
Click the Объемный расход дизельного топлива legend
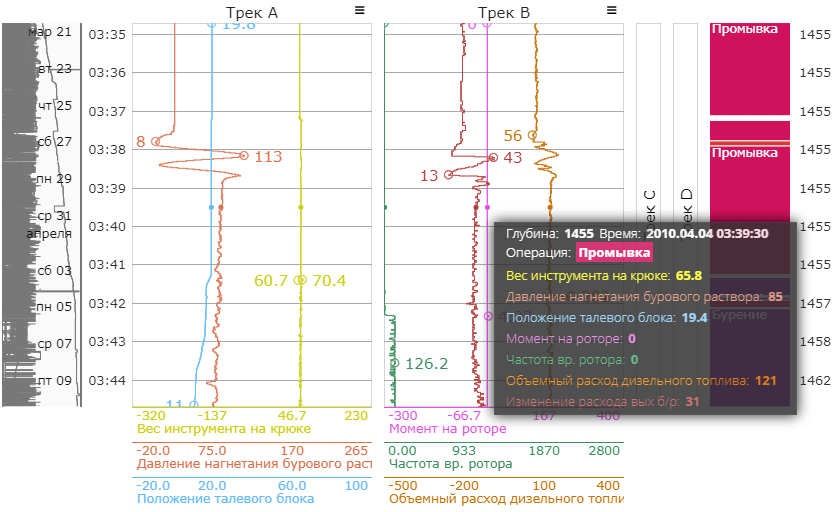click(506, 499)
